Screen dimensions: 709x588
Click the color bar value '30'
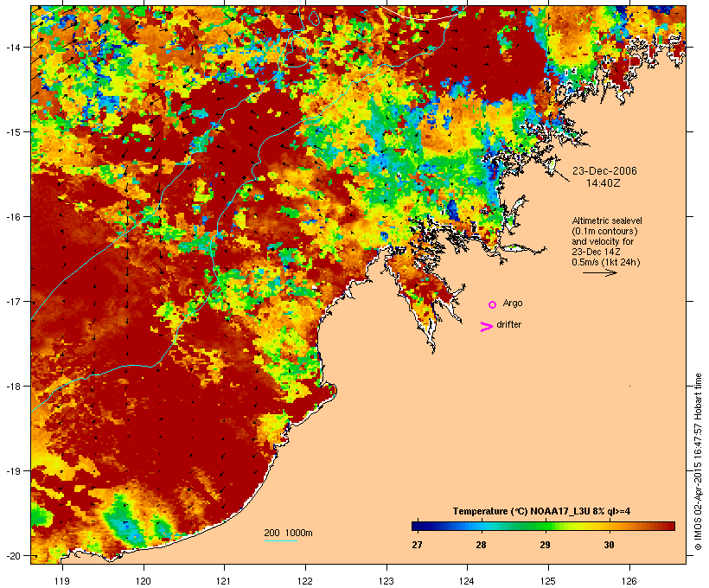click(x=609, y=545)
